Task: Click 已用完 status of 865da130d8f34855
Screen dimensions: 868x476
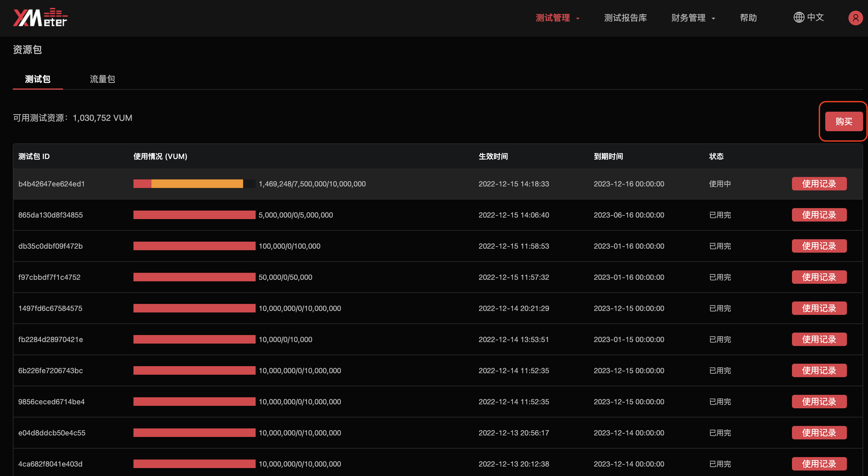Action: [x=720, y=215]
